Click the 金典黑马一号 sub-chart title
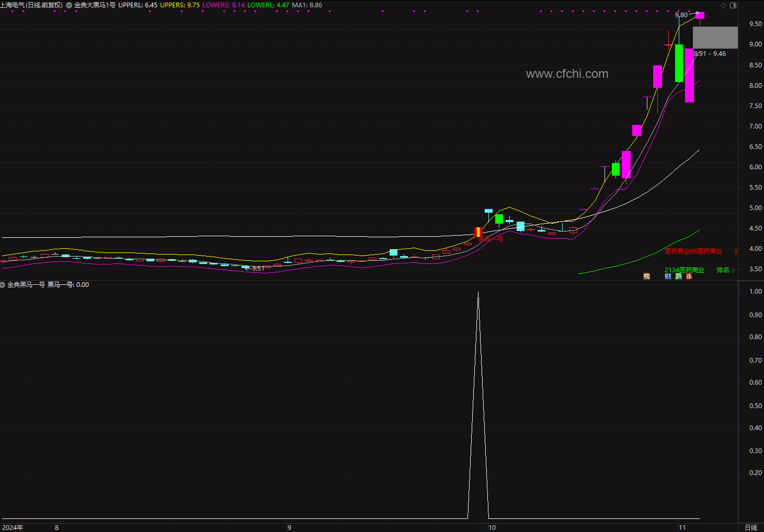The image size is (764, 532). pos(26,285)
